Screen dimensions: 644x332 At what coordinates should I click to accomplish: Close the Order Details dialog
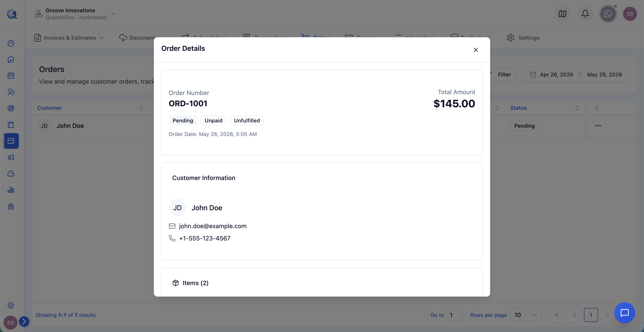click(x=476, y=50)
